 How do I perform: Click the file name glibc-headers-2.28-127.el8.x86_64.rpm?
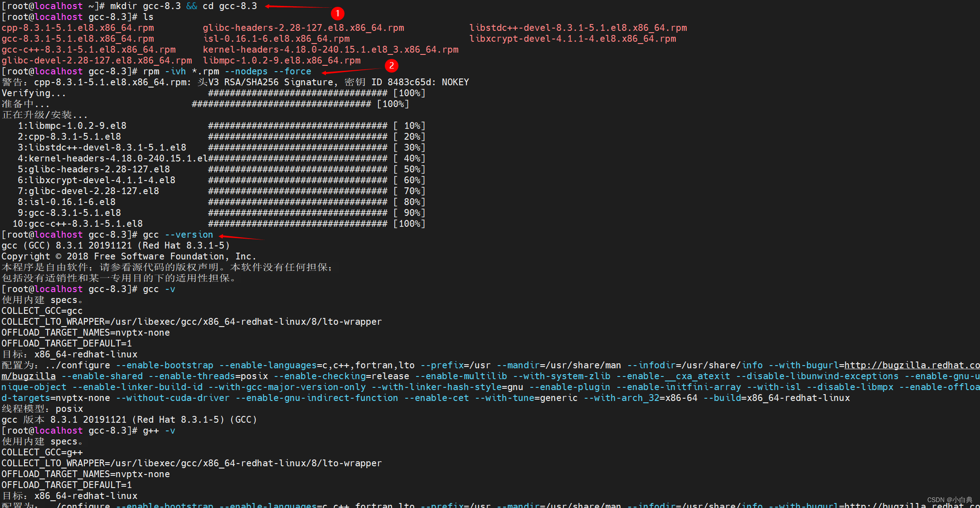[303, 28]
